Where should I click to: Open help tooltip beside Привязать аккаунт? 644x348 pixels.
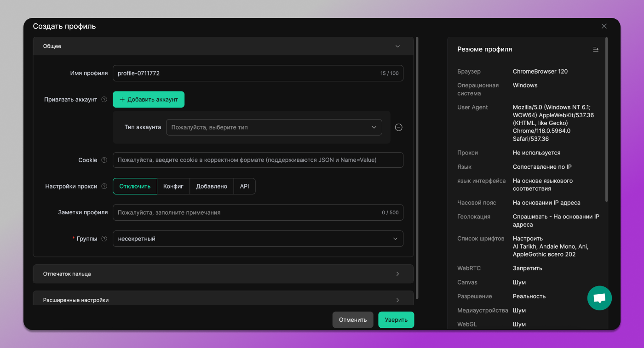pyautogui.click(x=104, y=99)
